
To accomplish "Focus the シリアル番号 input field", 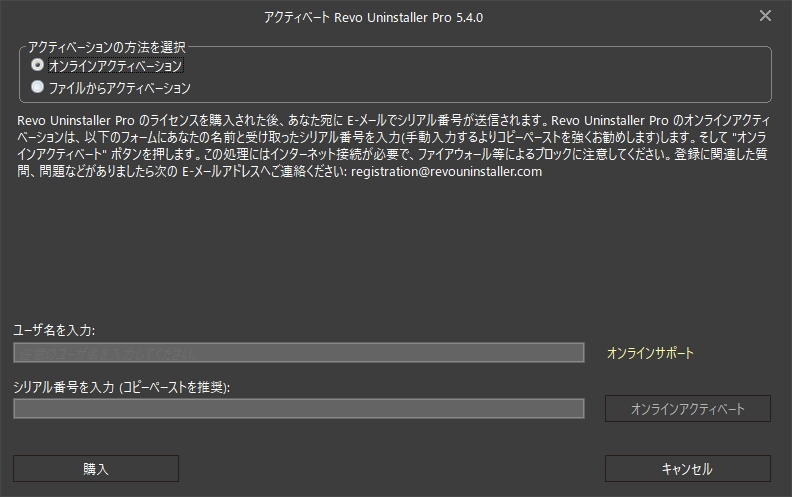I will tap(299, 409).
